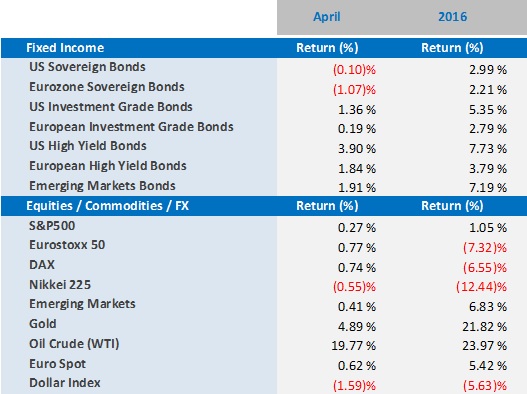
Task: Select the April column header
Action: point(327,17)
